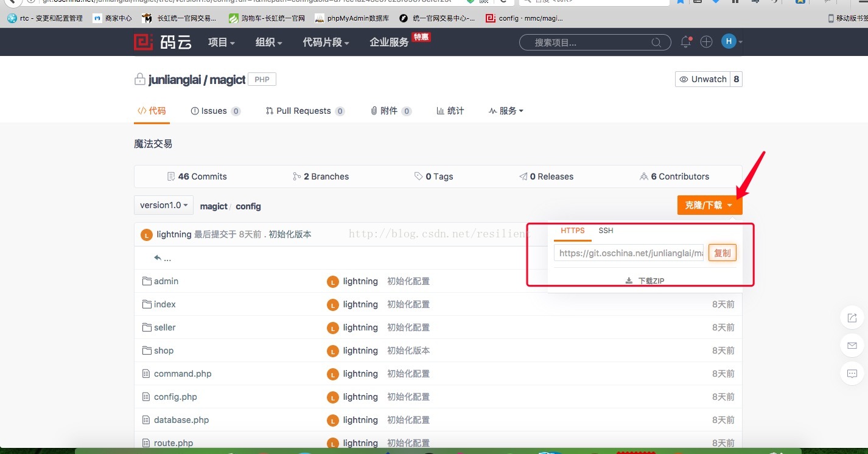Click the file icon beside database.php
The width and height of the screenshot is (868, 454).
[x=145, y=420]
